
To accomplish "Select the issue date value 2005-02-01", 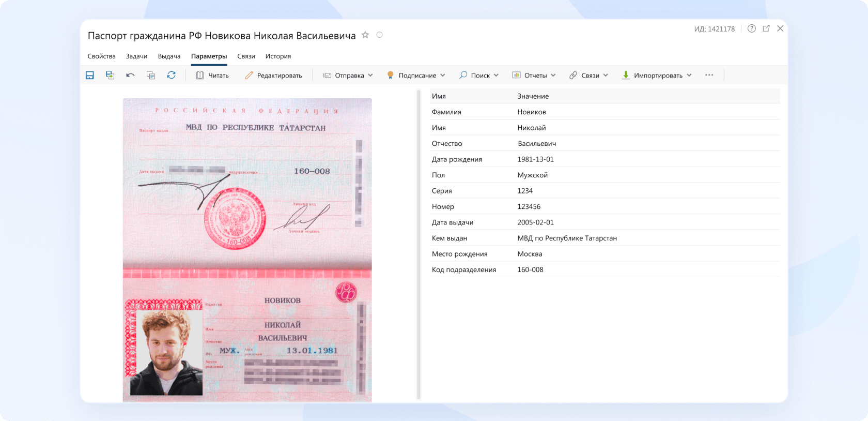I will (x=535, y=222).
